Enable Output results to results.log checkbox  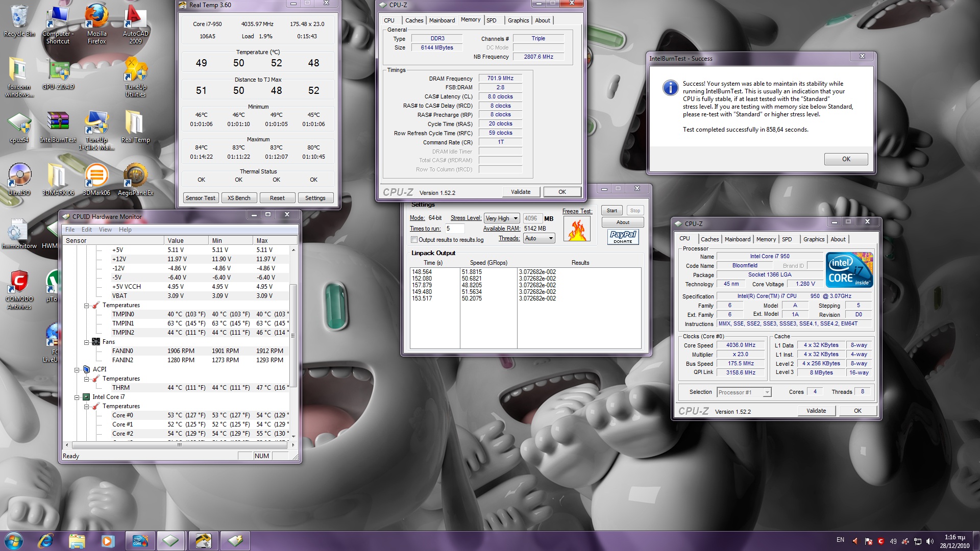point(414,240)
